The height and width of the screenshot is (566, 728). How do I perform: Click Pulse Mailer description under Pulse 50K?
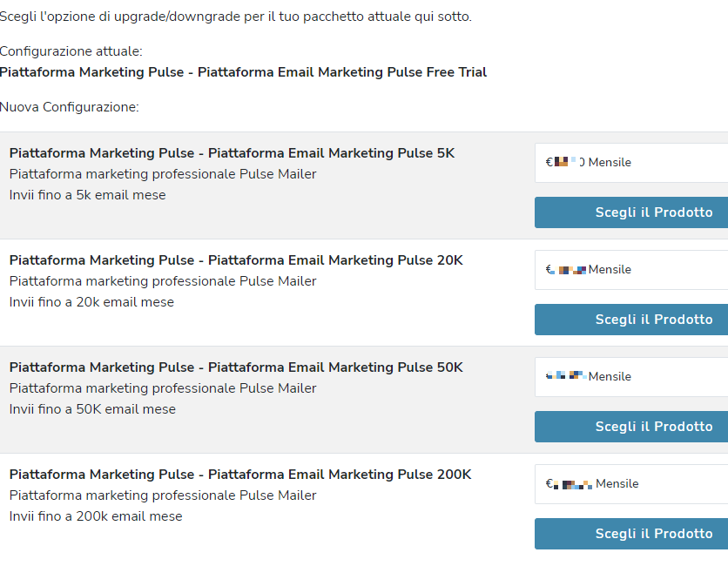[x=163, y=388]
